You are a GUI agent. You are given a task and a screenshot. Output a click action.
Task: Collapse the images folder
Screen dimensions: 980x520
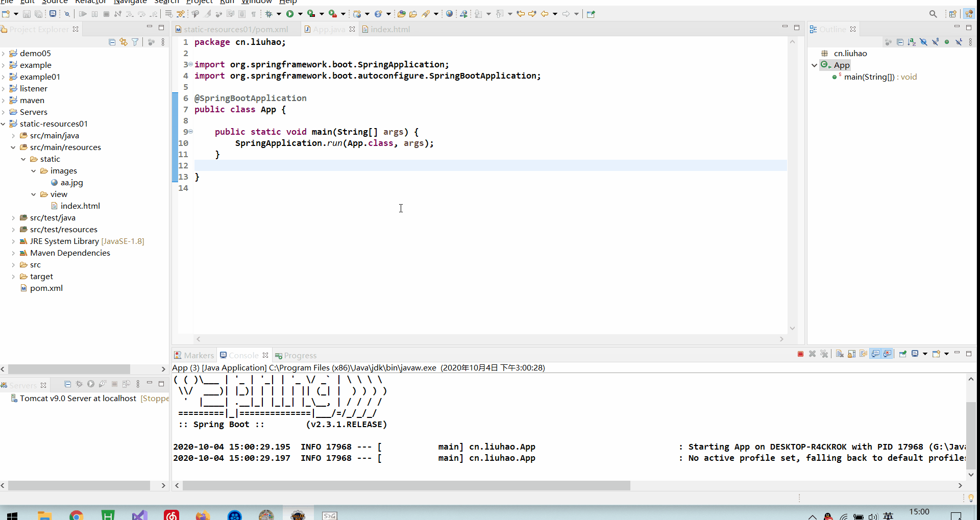tap(34, 170)
